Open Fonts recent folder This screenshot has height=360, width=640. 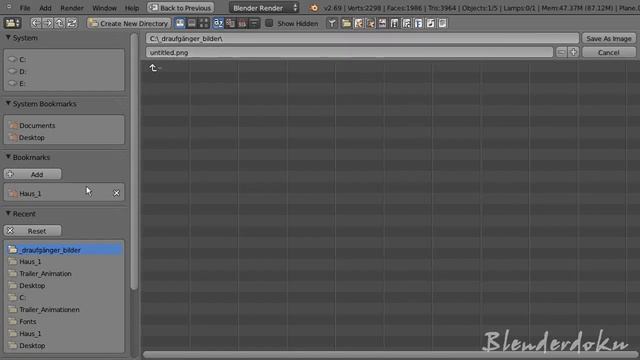click(64, 322)
